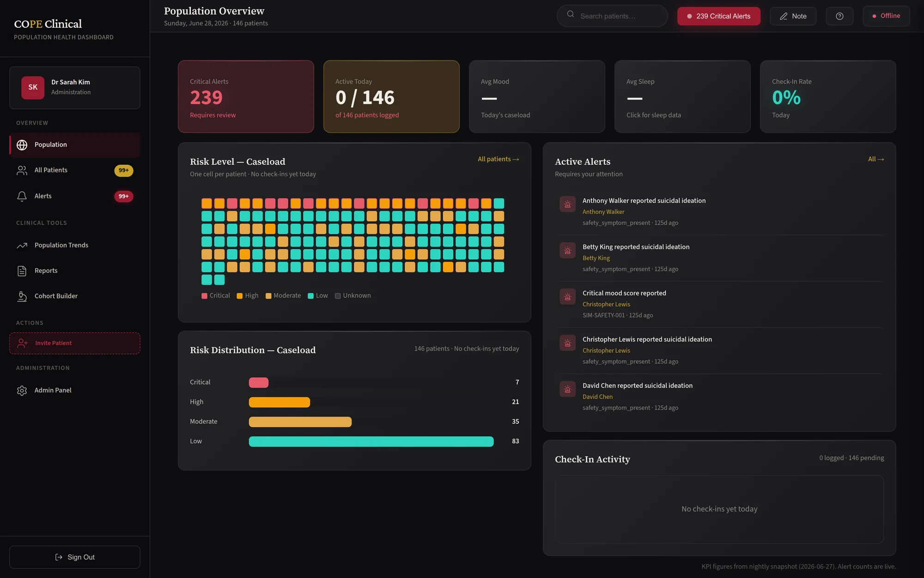The image size is (924, 578).
Task: Click the Moderate legend swatch
Action: coord(268,296)
